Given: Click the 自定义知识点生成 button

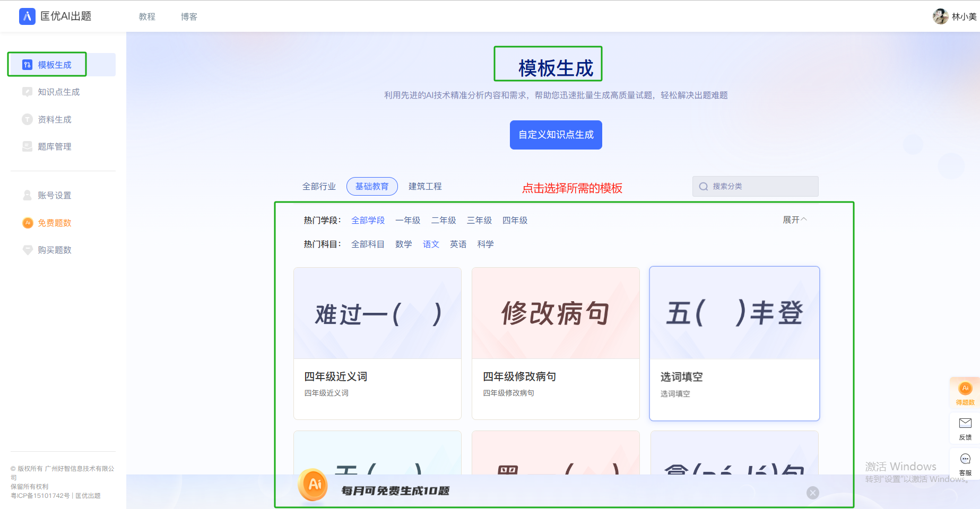Looking at the screenshot, I should [556, 135].
